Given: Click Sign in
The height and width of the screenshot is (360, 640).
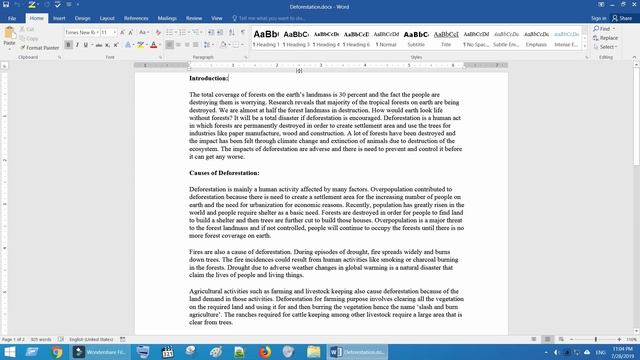Looking at the screenshot, I should click(x=598, y=18).
